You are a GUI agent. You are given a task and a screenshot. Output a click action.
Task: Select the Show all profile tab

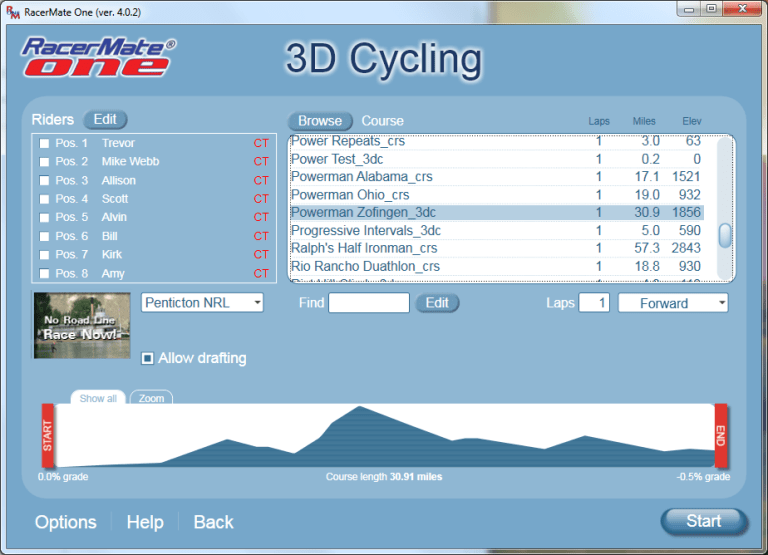tap(98, 398)
